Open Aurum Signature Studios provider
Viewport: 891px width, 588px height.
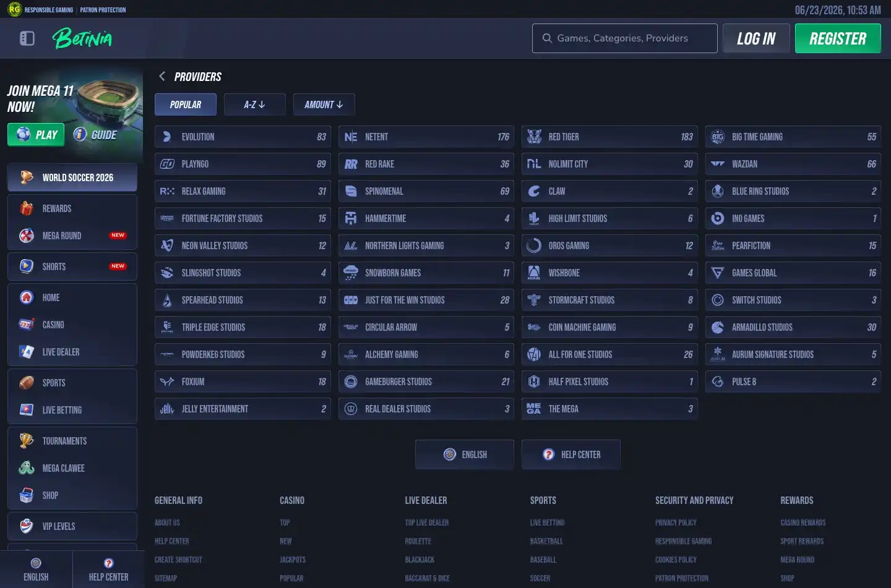(x=793, y=354)
